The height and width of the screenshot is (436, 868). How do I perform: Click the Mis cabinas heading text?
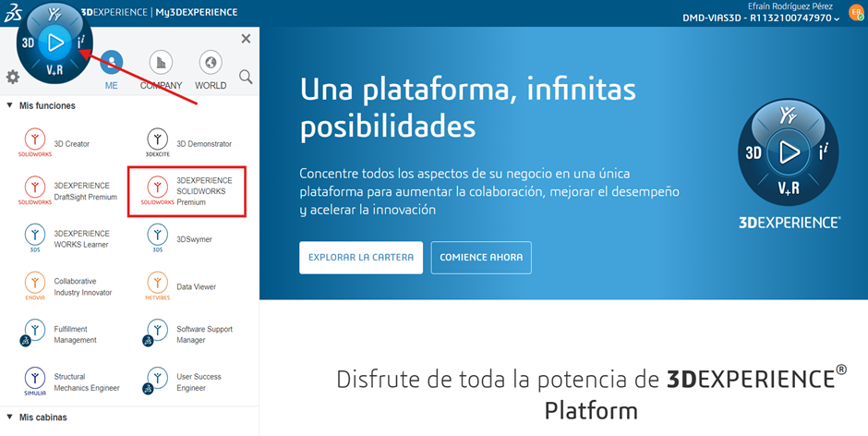pyautogui.click(x=43, y=418)
